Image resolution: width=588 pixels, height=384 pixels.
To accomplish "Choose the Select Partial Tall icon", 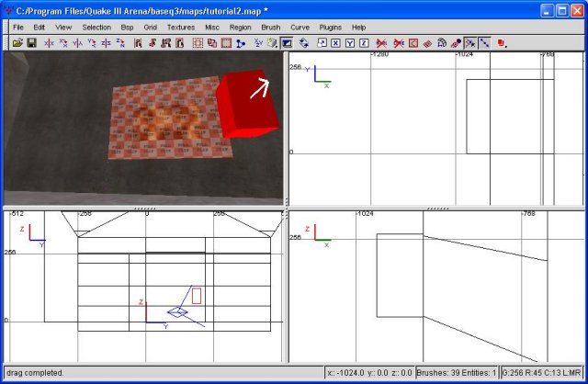I will [165, 43].
